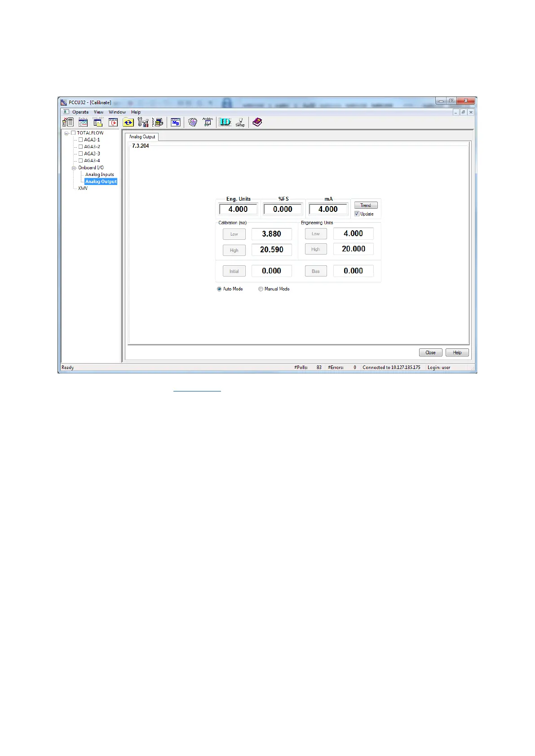Select Manual Mode radio button
The image size is (535, 756).
(x=261, y=289)
